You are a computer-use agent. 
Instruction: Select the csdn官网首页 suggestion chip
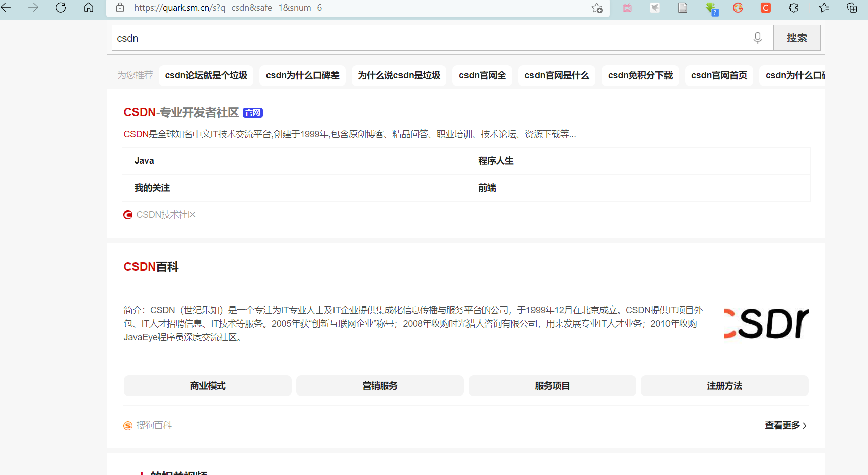coord(719,75)
